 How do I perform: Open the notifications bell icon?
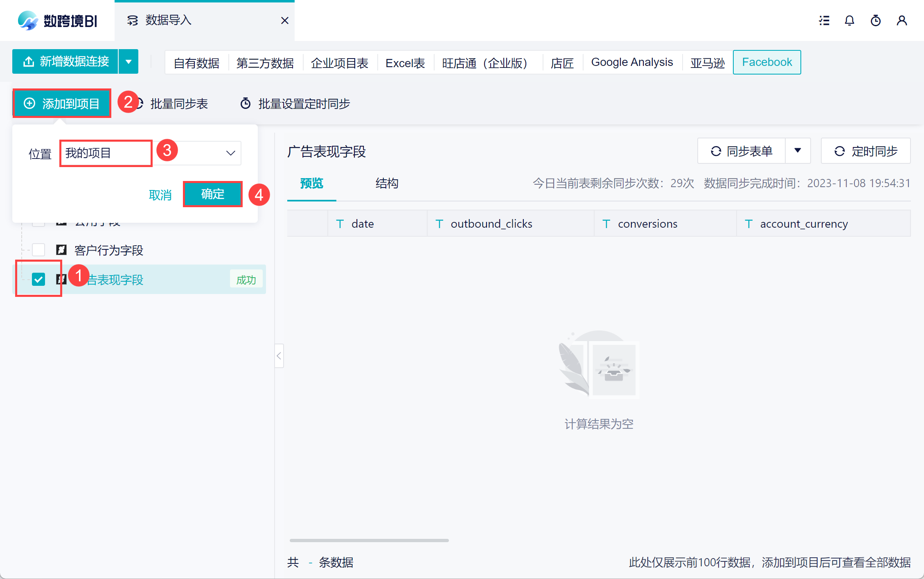(x=850, y=20)
